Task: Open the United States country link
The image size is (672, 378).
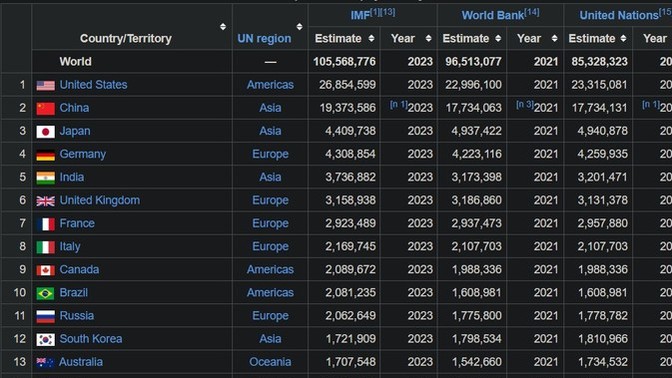Action: (93, 85)
